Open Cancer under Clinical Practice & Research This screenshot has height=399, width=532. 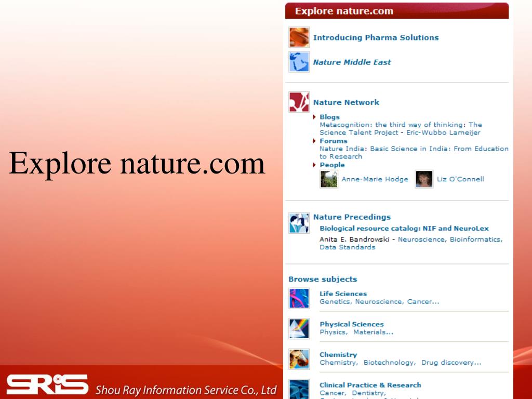point(332,393)
